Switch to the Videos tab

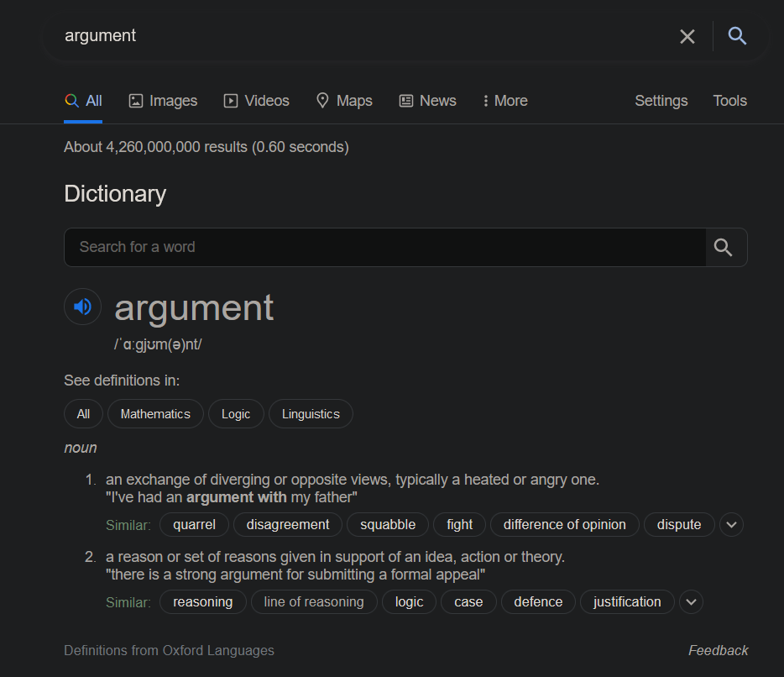(256, 101)
